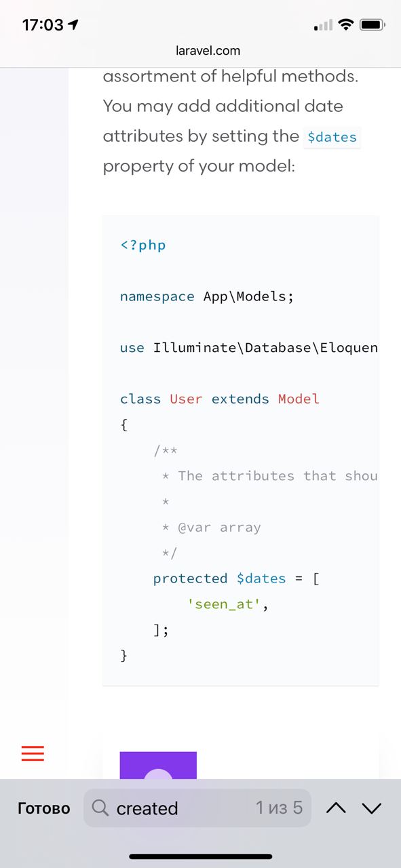The image size is (401, 868).
Task: Jump to next match with down chevron
Action: (x=372, y=808)
